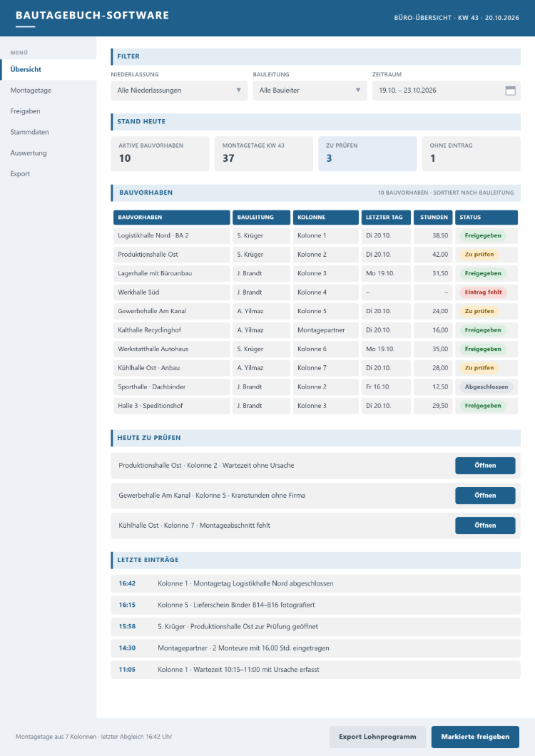Open Auswertung in the sidebar

click(x=49, y=153)
